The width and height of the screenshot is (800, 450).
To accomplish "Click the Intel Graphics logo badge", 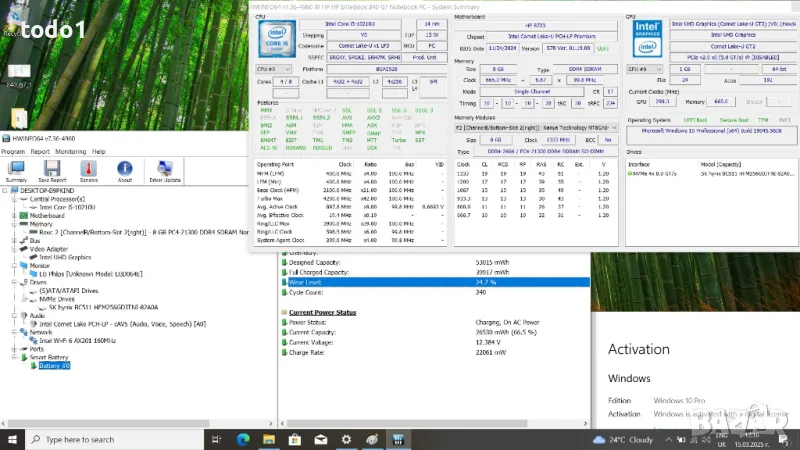I will [646, 38].
